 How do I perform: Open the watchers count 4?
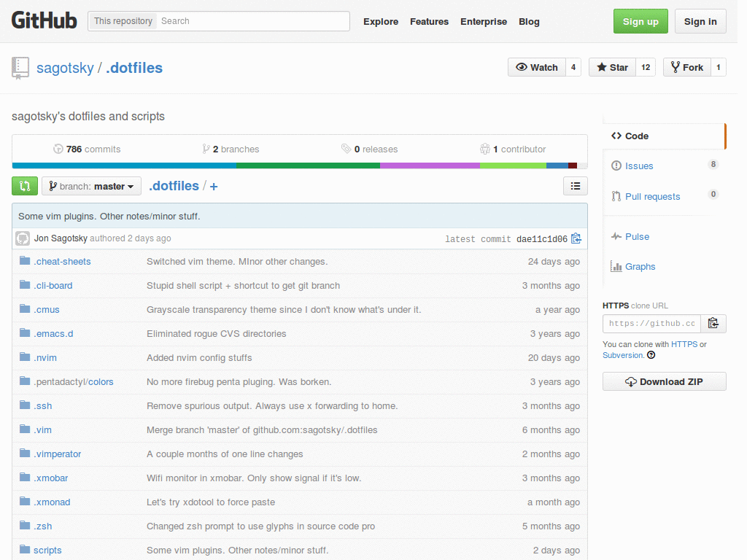point(573,67)
